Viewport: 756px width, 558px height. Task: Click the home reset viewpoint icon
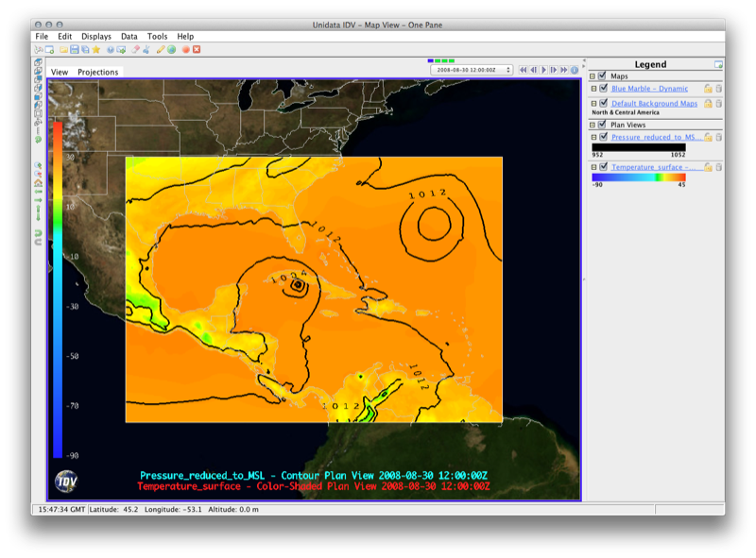(x=39, y=183)
